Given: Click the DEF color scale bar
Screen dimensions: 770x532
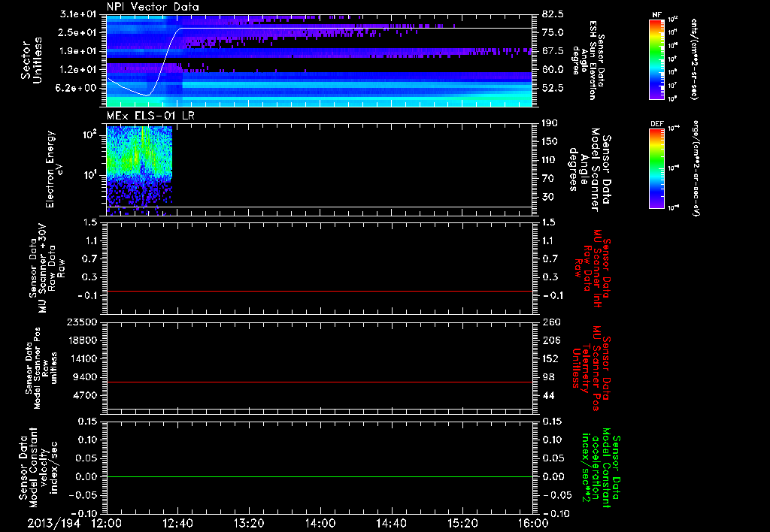Looking at the screenshot, I should (657, 168).
